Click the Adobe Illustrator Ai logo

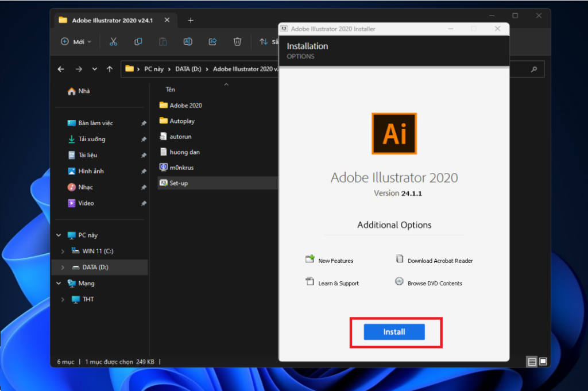tap(394, 133)
